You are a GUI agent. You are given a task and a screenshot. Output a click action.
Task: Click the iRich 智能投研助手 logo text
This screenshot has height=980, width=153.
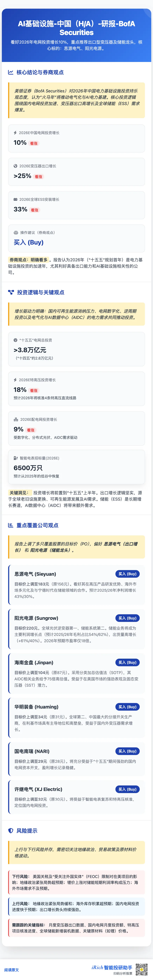pos(112,967)
